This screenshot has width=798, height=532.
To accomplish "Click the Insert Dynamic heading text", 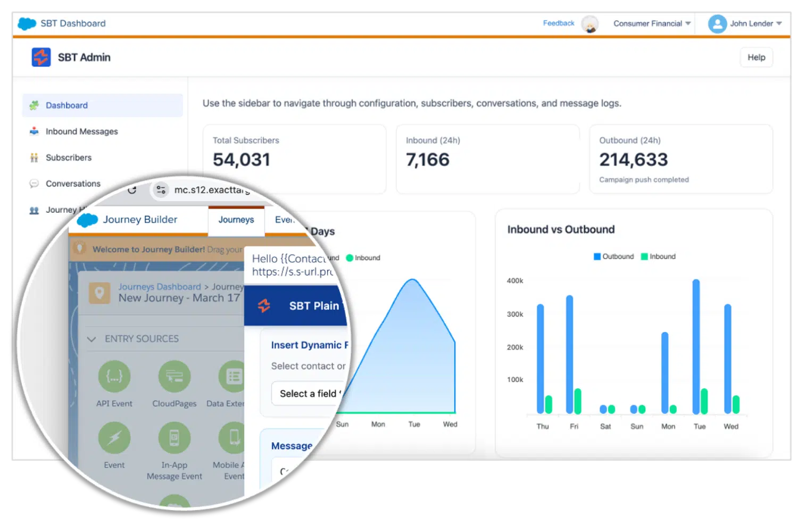I will coord(309,345).
